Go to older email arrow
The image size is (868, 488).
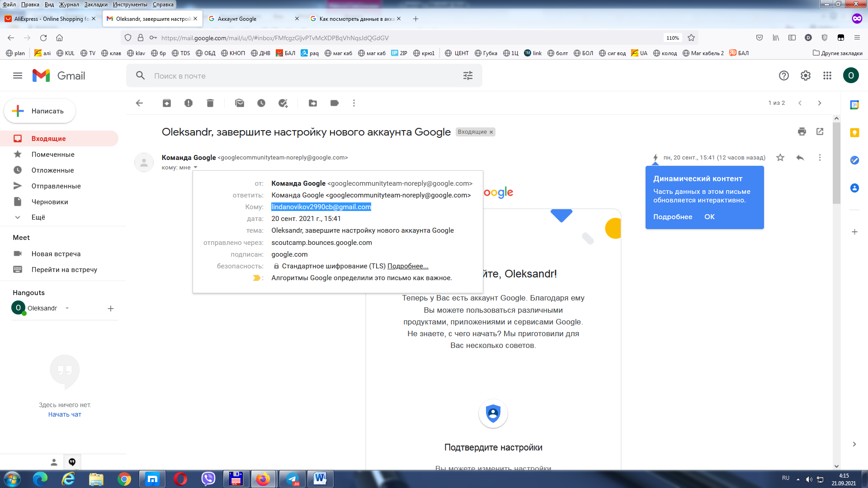(820, 103)
